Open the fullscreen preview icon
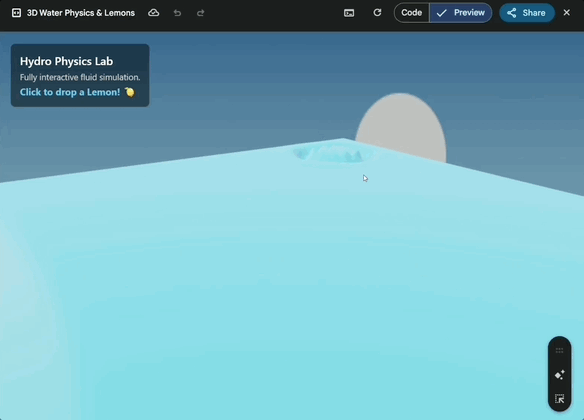The image size is (584, 420). coord(349,13)
